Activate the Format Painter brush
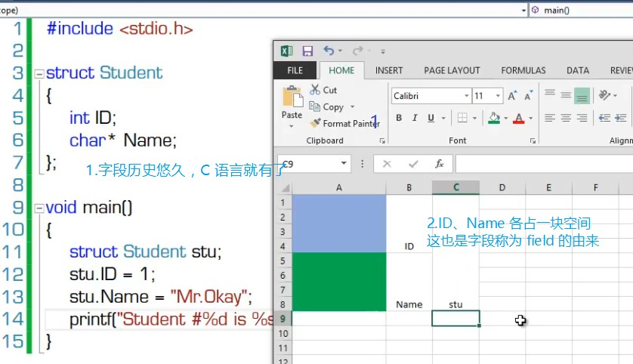Screen dimensions: 633x364 344,124
